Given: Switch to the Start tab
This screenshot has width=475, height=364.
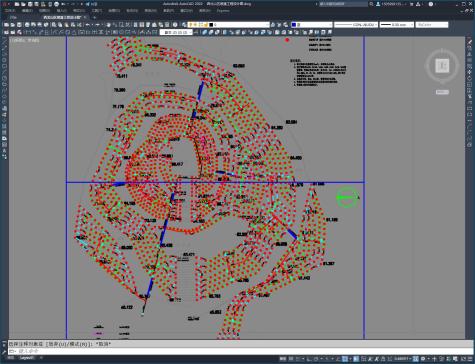Looking at the screenshot, I should (13, 17).
